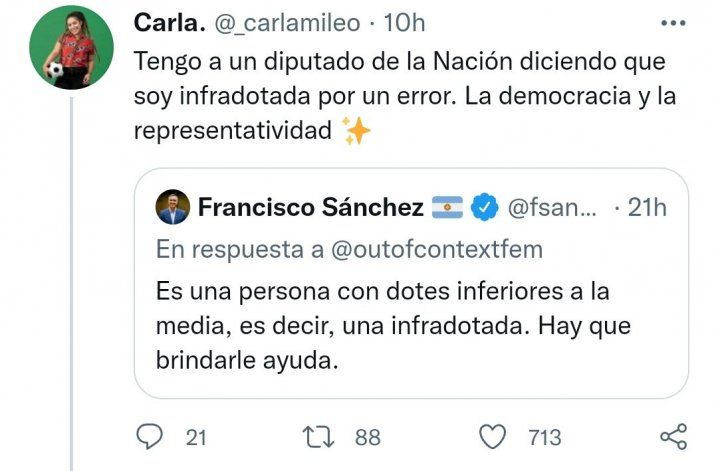
Task: Click Francisco Sánchez's small avatar
Action: [173, 208]
